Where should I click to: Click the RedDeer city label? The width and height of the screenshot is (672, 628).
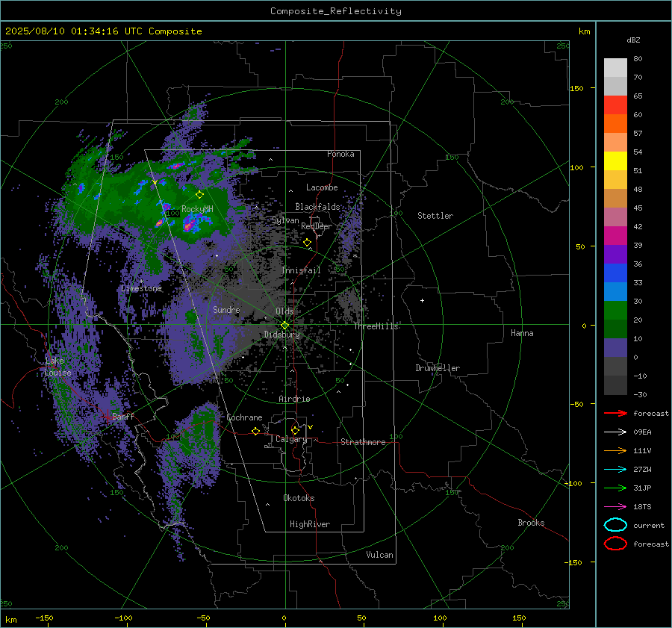(317, 226)
